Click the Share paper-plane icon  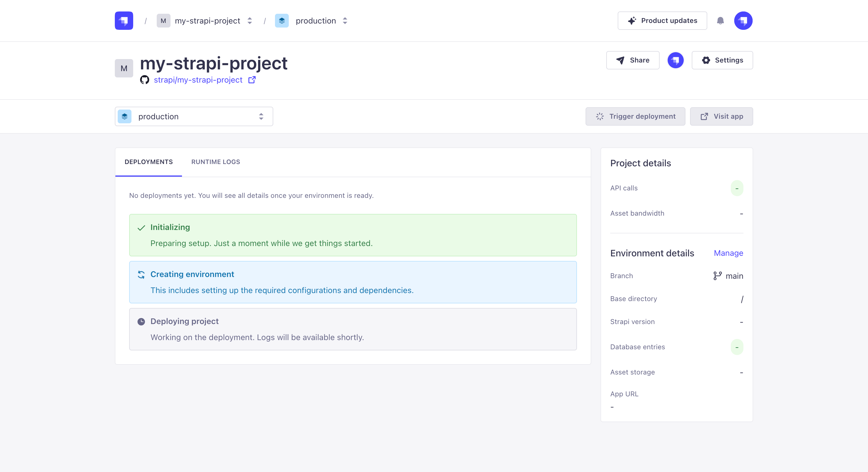pos(620,60)
